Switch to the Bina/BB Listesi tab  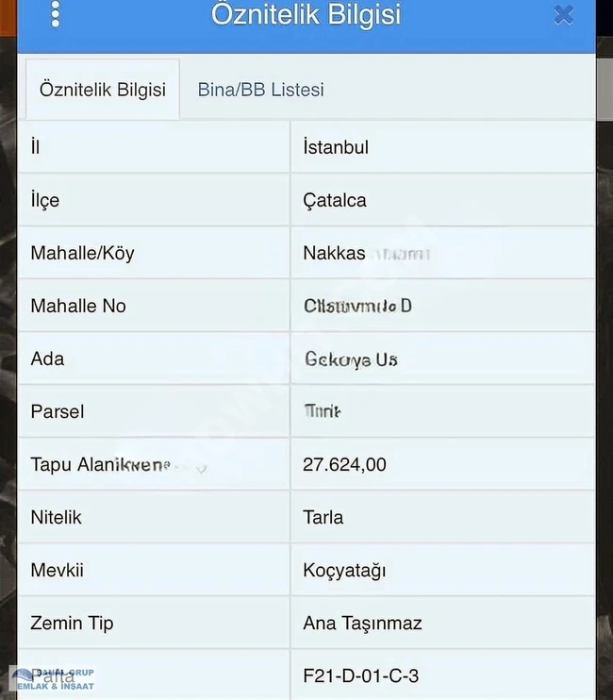pyautogui.click(x=260, y=90)
